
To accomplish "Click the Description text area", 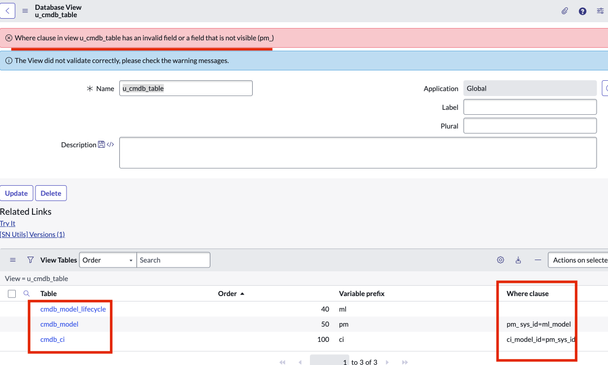I will [x=358, y=152].
